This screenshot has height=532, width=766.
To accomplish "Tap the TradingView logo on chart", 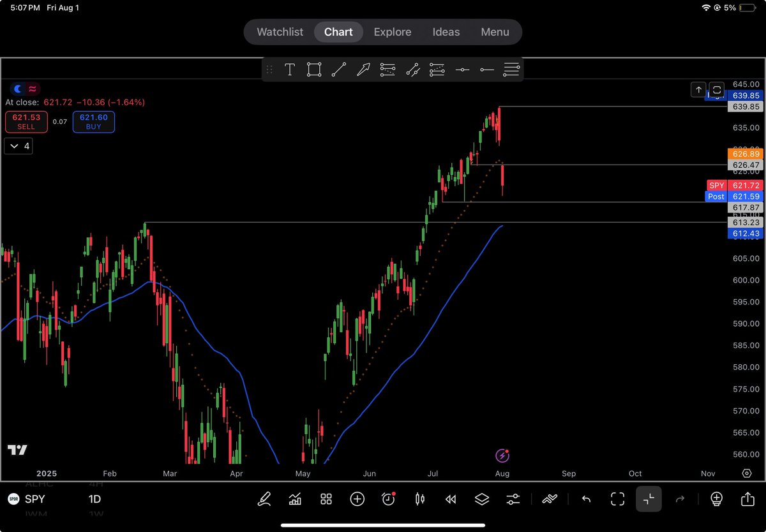I will click(x=18, y=450).
